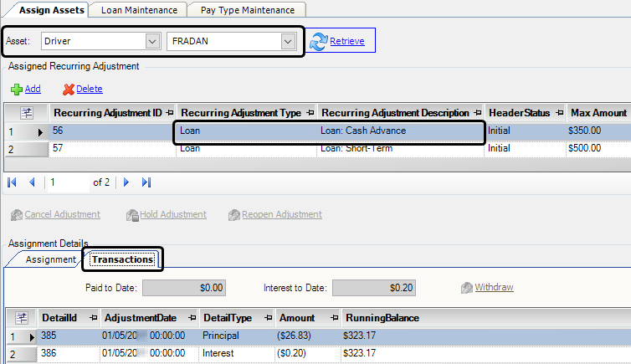Select the Loan: Short-Term cell
This screenshot has height=364, width=631.
(402, 148)
